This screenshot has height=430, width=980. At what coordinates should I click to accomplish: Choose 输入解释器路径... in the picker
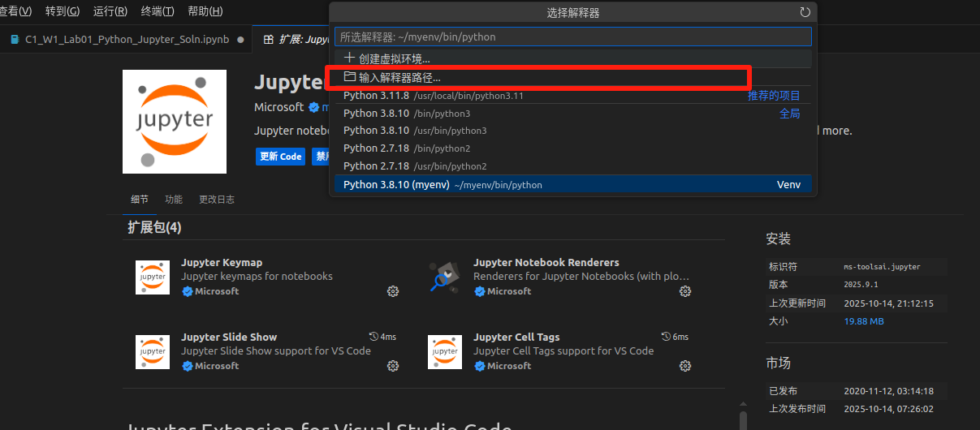[x=572, y=77]
